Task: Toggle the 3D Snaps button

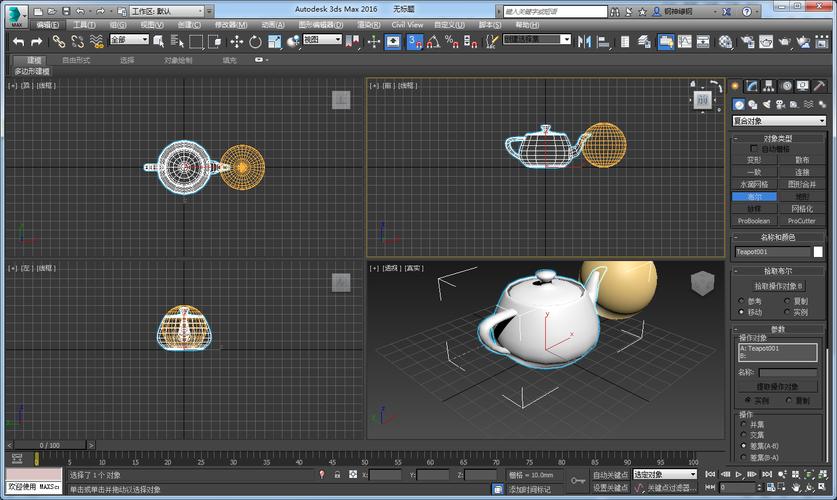Action: click(414, 41)
